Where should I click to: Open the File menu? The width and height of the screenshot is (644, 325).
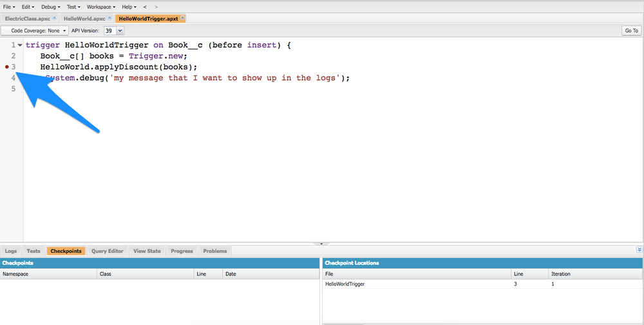(9, 6)
